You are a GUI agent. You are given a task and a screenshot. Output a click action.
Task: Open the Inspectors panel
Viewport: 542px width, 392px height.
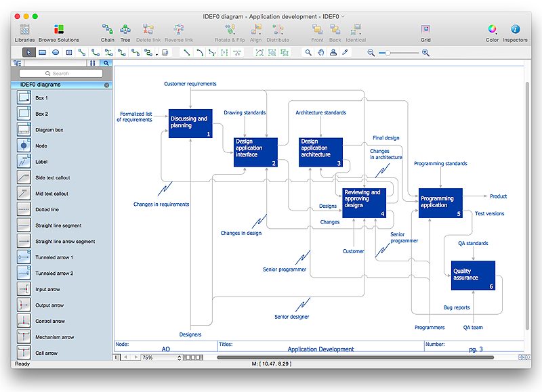(x=515, y=30)
